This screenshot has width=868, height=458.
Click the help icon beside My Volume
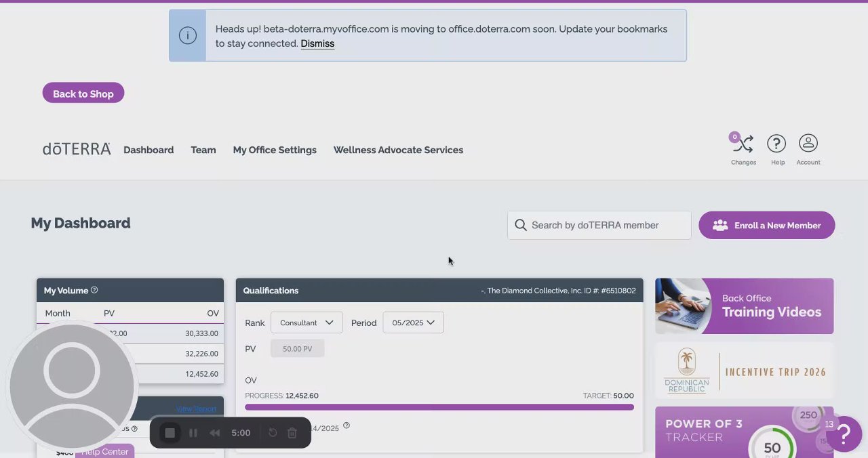click(x=94, y=290)
